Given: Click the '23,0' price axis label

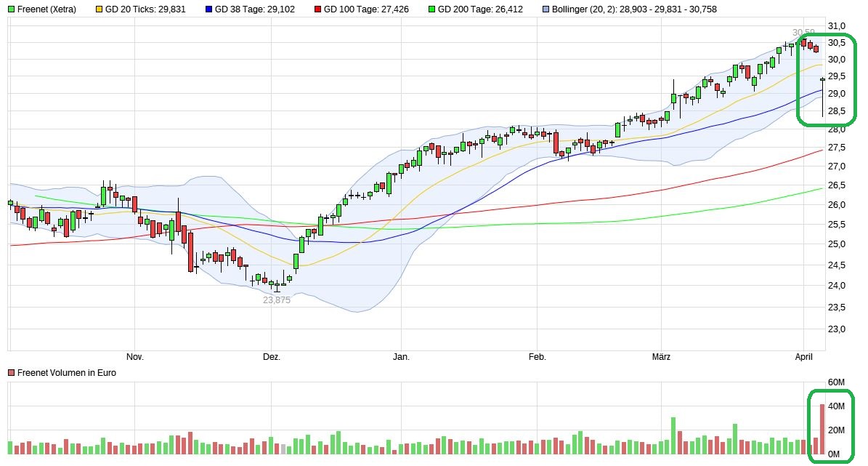Looking at the screenshot, I should 837,329.
